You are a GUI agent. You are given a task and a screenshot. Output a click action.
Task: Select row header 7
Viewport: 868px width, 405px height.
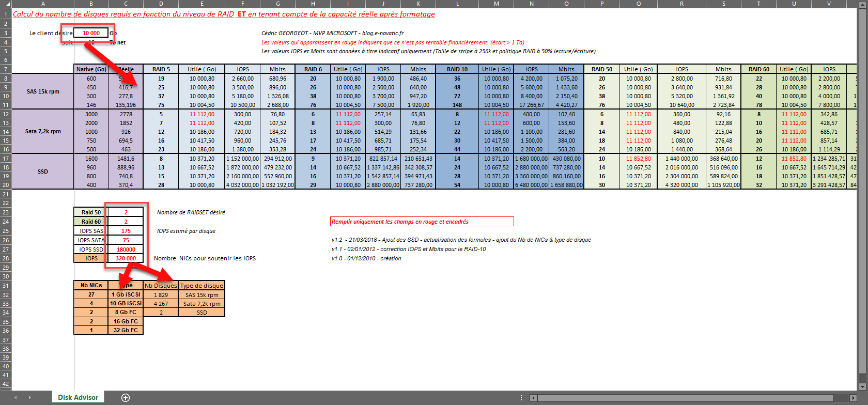[5, 69]
